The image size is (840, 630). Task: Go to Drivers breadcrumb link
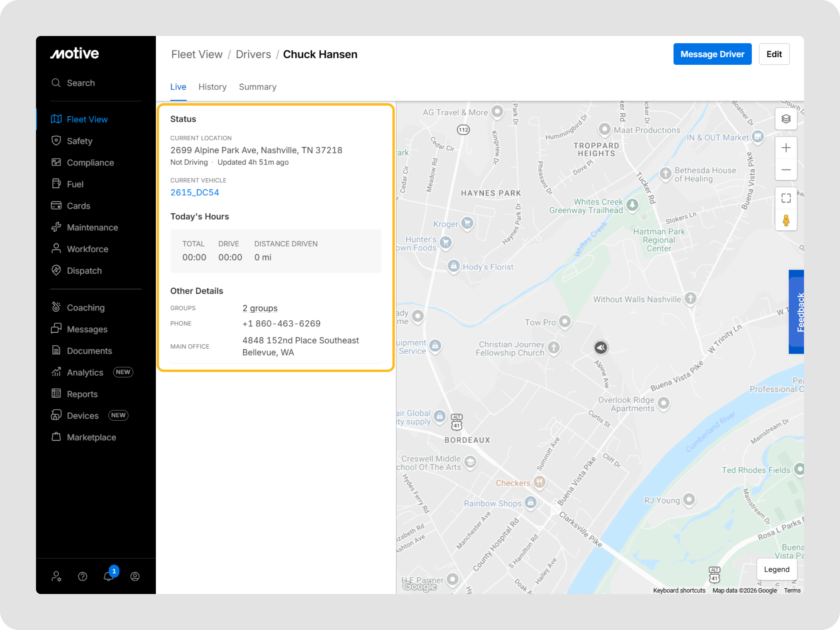point(253,54)
